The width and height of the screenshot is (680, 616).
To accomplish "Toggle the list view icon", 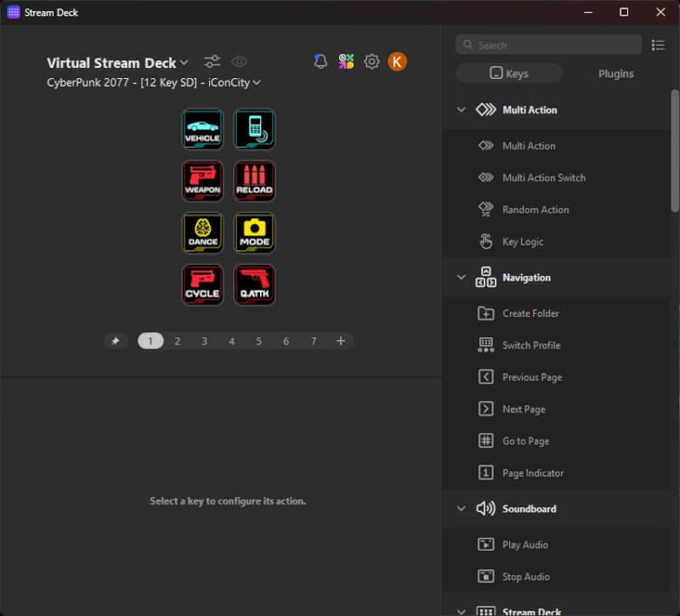I will (x=658, y=45).
